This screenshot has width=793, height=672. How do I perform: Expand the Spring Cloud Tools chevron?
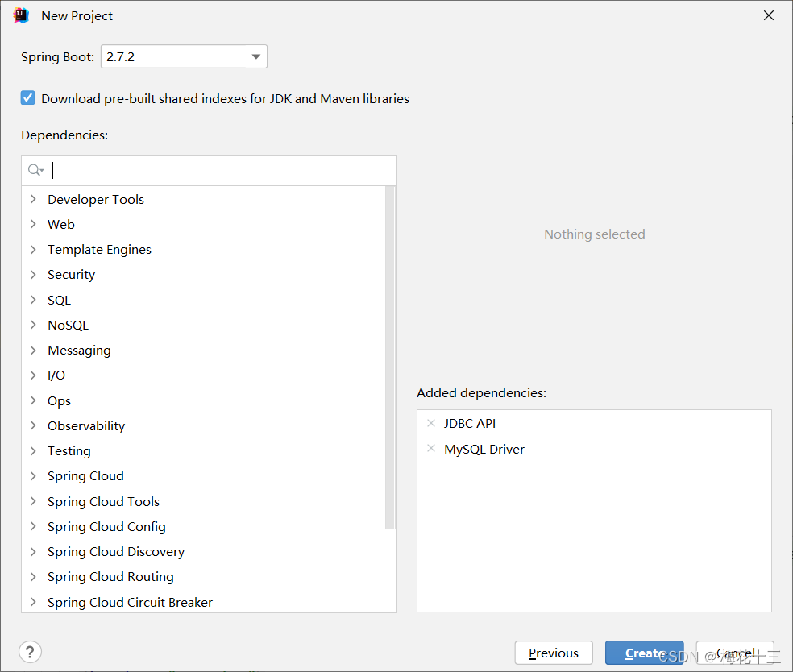coord(33,501)
